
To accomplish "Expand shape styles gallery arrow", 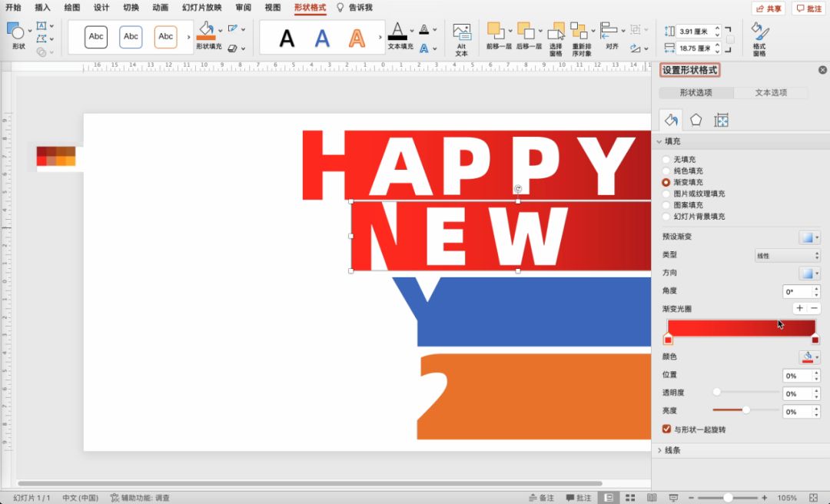I will (x=188, y=37).
